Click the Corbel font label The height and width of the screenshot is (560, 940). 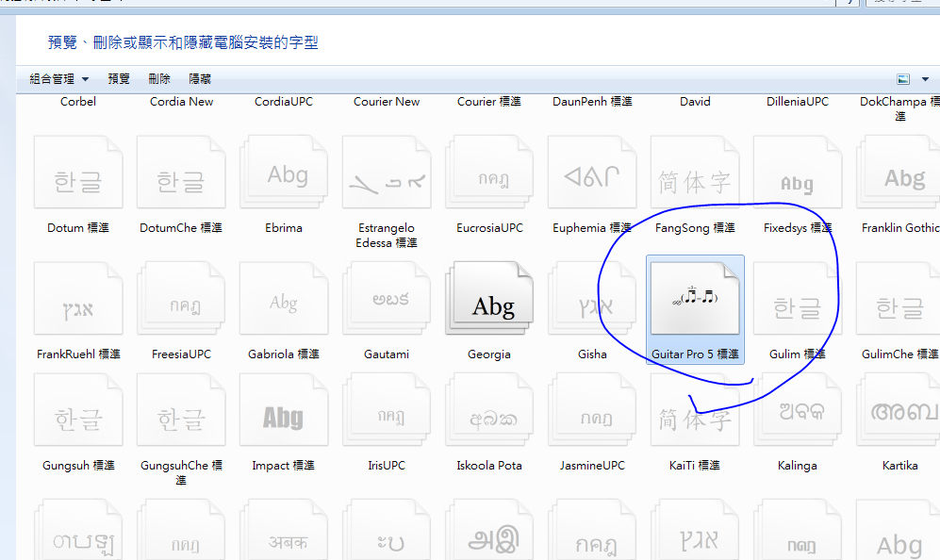78,102
